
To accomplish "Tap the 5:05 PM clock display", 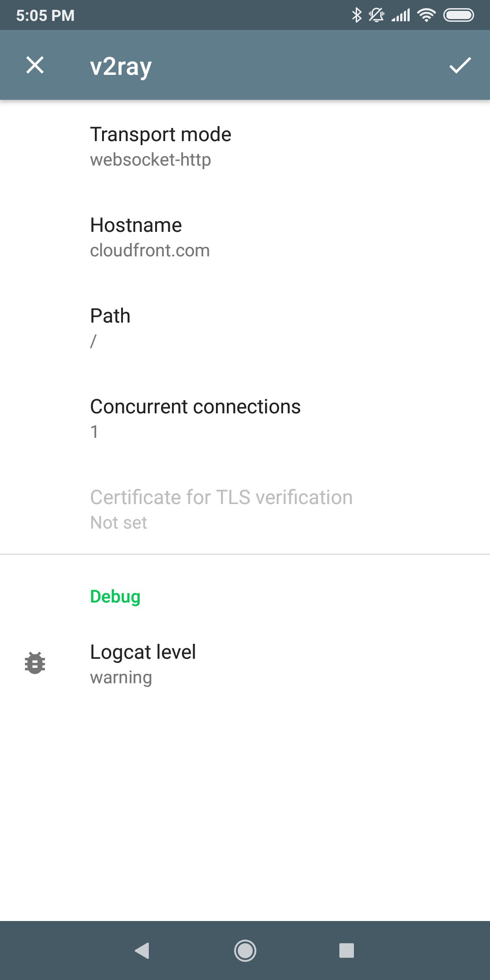I will [45, 15].
